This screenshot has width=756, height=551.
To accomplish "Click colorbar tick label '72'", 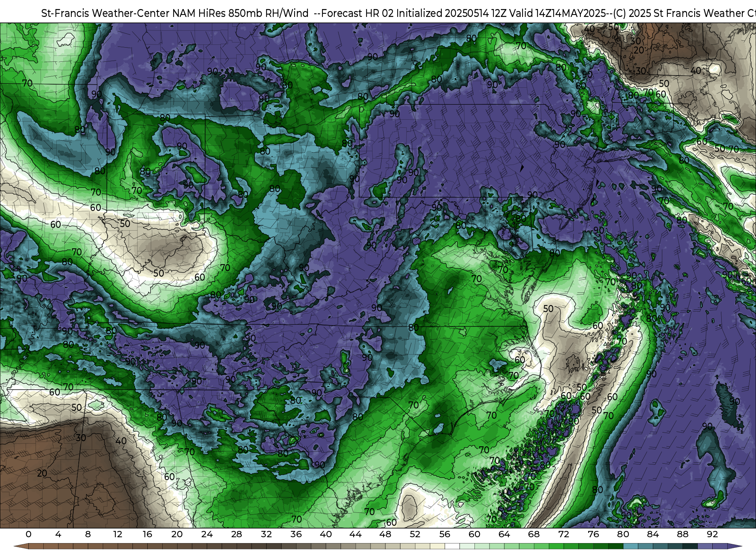I will click(x=564, y=534).
